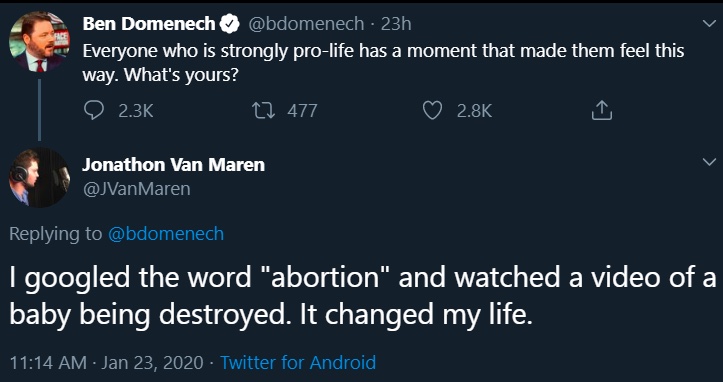Screen dimensions: 723x382
Task: Click the 23h timestamp on the first tweet
Action: tap(396, 24)
